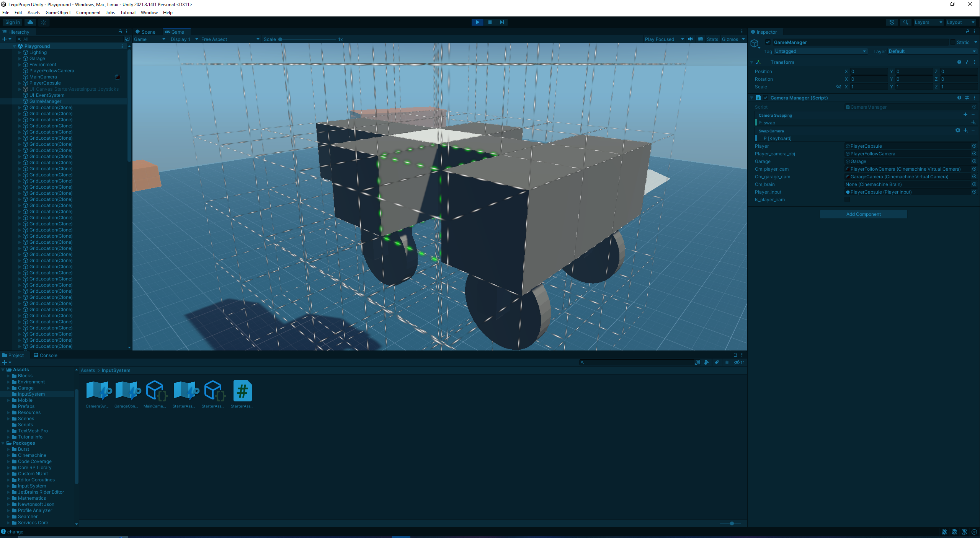Click the Add Component button
This screenshot has width=980, height=538.
tap(863, 214)
